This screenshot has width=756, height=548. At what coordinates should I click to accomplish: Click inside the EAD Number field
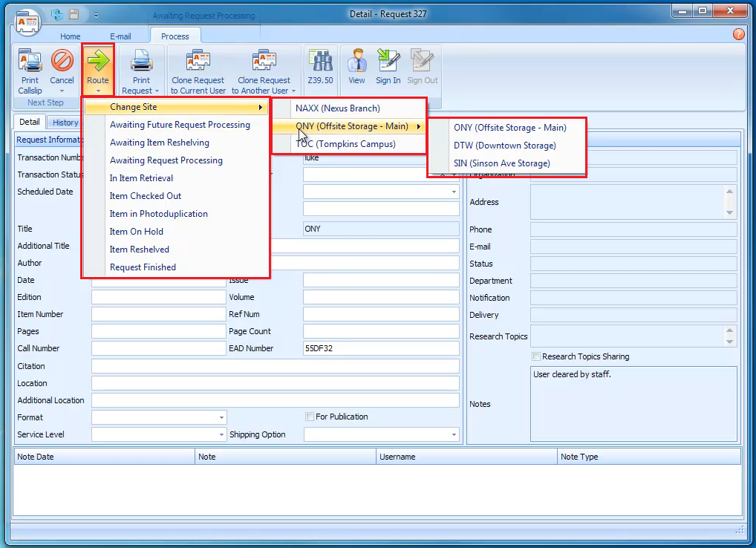pos(380,348)
